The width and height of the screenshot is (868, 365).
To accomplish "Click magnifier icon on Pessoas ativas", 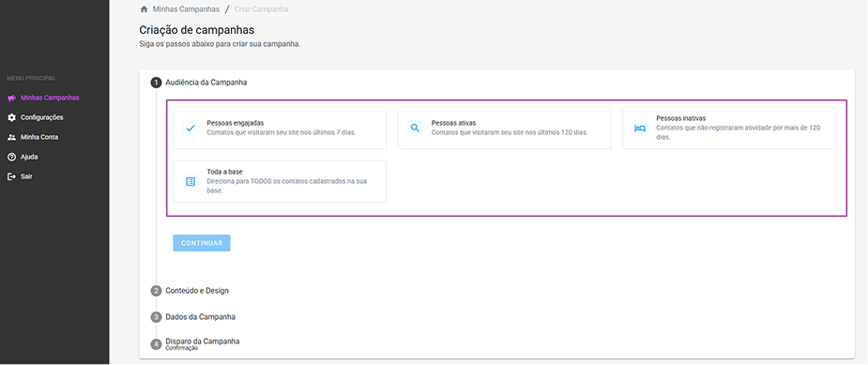I will (x=415, y=128).
